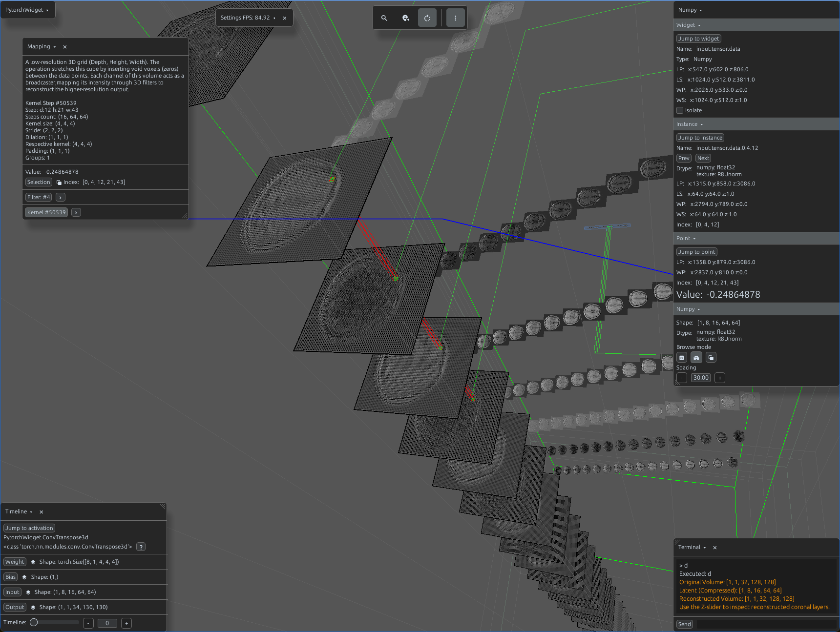The width and height of the screenshot is (840, 632).
Task: Expand the Settings FPS panel arrow
Action: pyautogui.click(x=274, y=18)
